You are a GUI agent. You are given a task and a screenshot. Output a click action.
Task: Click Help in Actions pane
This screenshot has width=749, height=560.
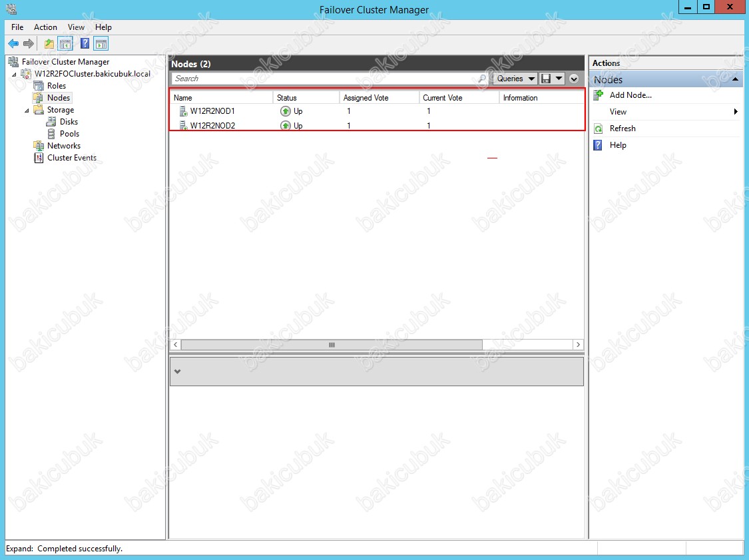[618, 145]
